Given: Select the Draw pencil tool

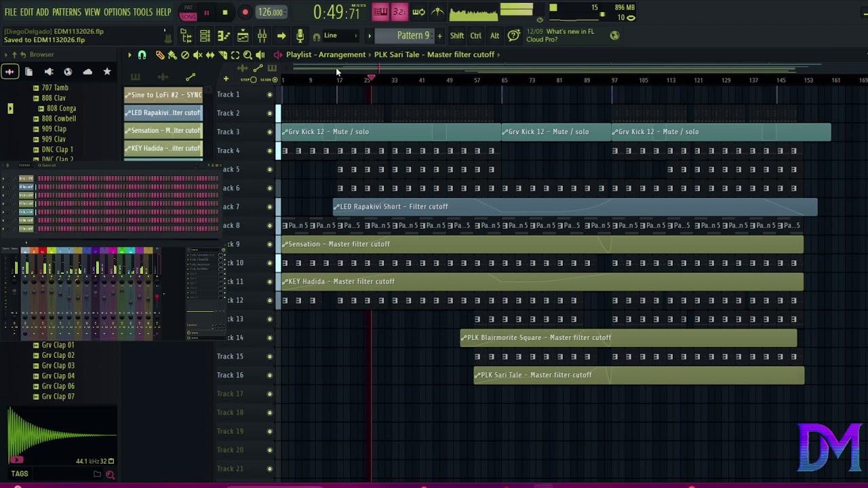Looking at the screenshot, I should [x=160, y=55].
